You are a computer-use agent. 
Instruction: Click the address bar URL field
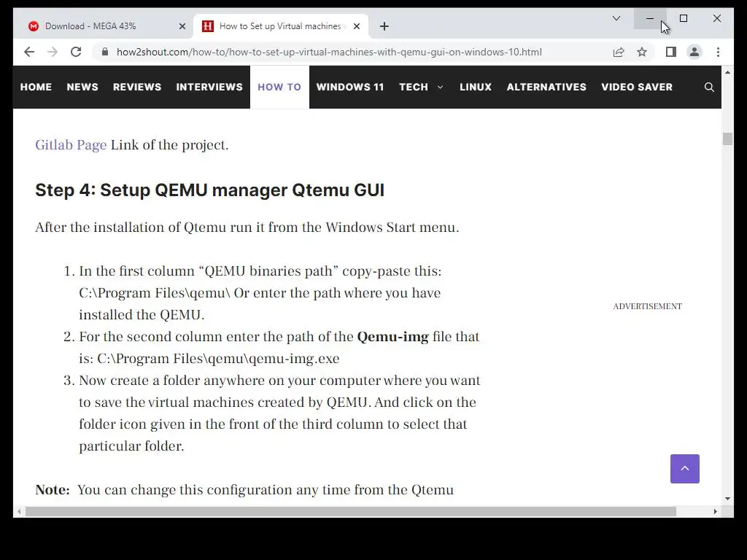point(329,52)
